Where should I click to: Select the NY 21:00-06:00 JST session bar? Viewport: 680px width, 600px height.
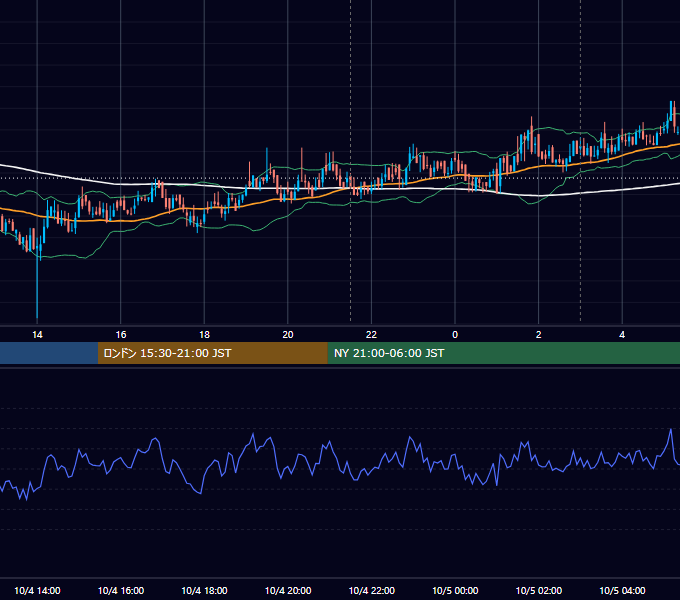point(503,353)
